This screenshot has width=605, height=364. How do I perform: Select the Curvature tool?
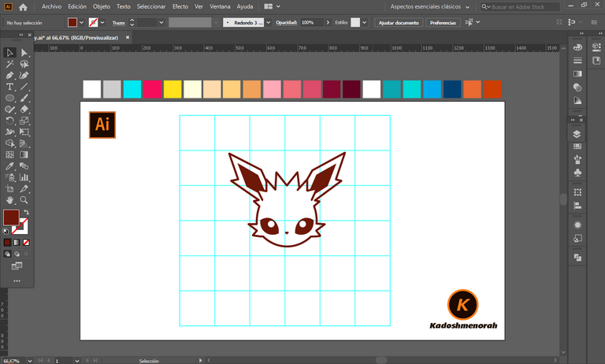24,76
